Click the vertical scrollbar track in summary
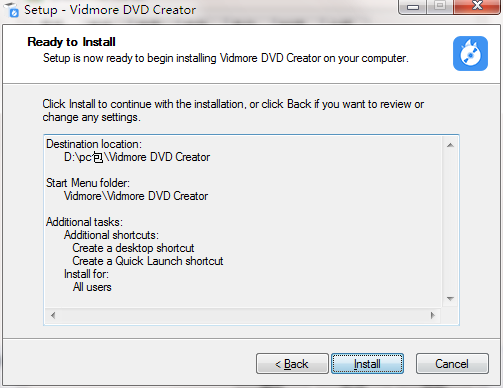This screenshot has height=388, width=503. tap(450, 222)
